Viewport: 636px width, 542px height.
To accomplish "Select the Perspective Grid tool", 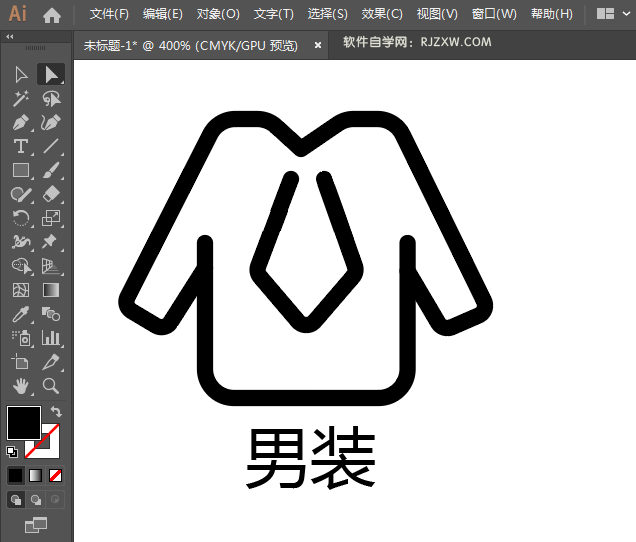I will tap(51, 266).
